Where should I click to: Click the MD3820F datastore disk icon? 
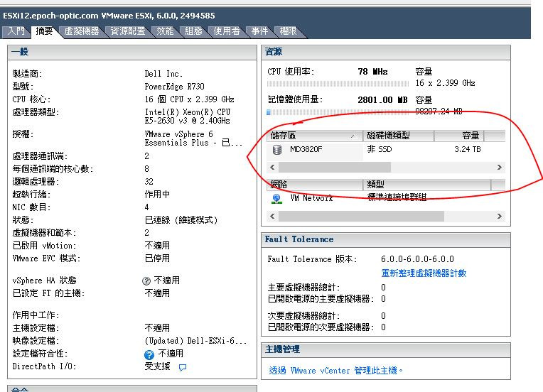point(276,149)
